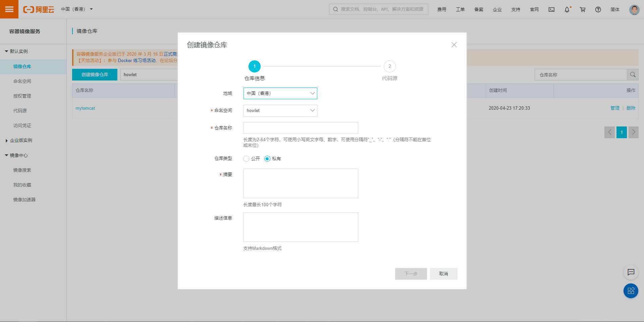The width and height of the screenshot is (644, 322).
Task: Click 管理 for mytomcat
Action: click(x=615, y=108)
